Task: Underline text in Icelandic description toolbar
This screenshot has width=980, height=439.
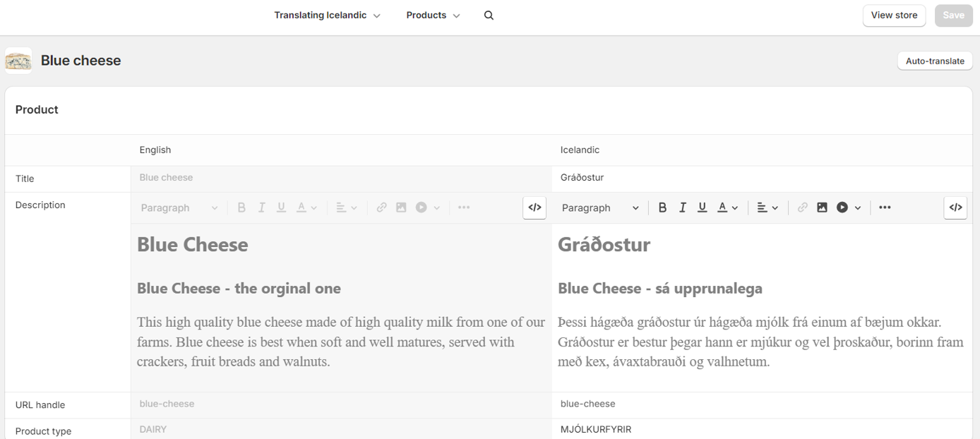Action: 702,208
